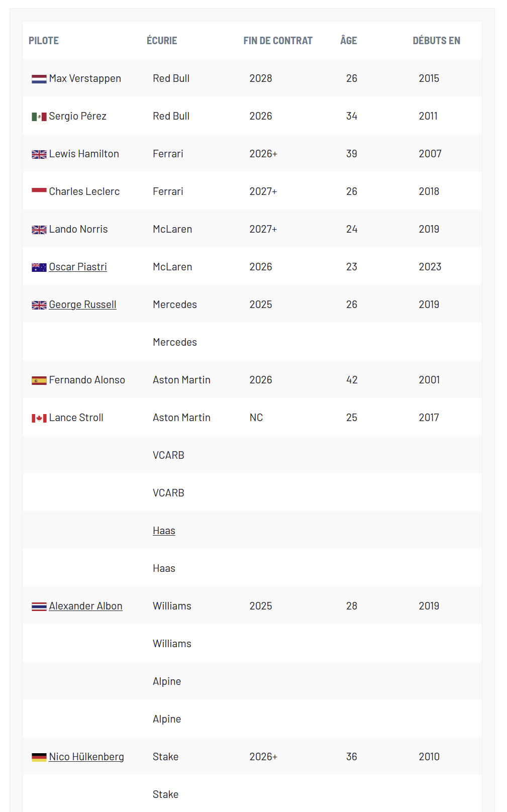507x812 pixels.
Task: Click the German flag beside Nico Hülkenberg
Action: click(x=39, y=757)
